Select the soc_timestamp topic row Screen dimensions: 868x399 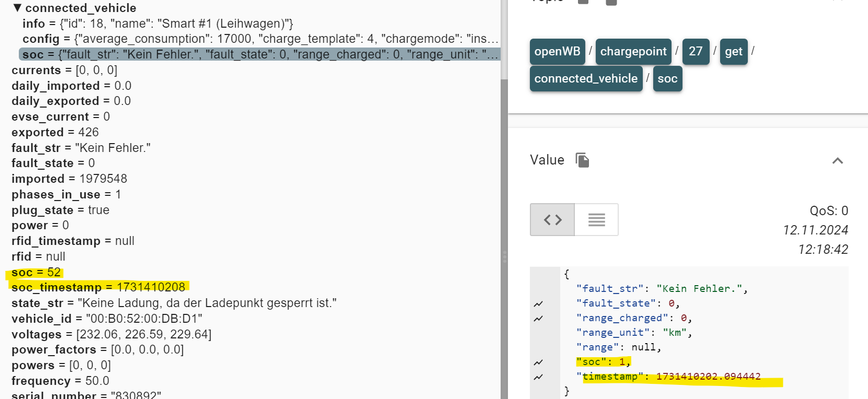[x=98, y=287]
